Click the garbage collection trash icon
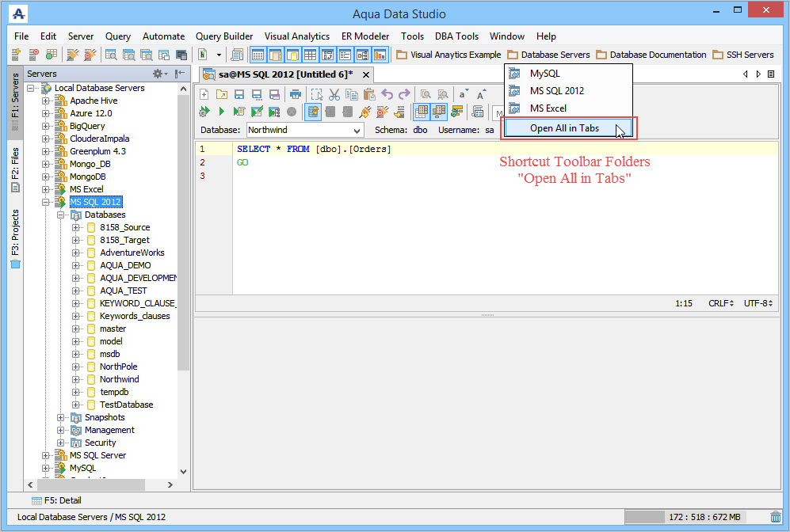This screenshot has height=532, width=790. 775,517
